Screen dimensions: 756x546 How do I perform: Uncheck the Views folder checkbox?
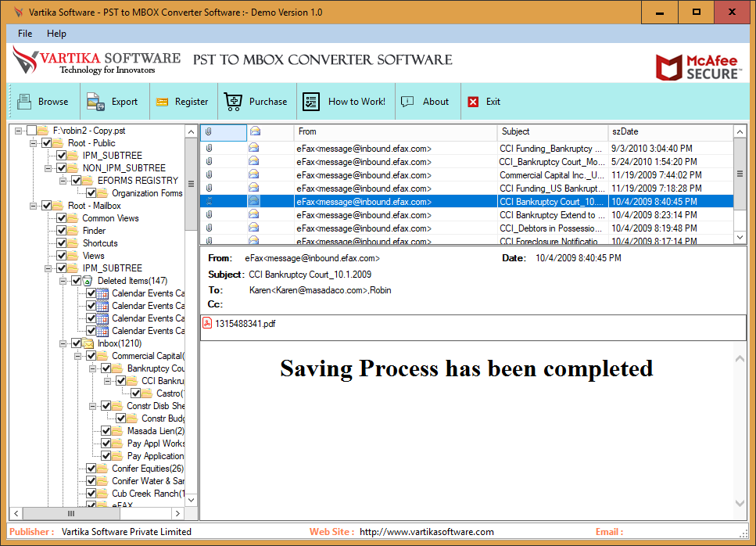coord(62,256)
